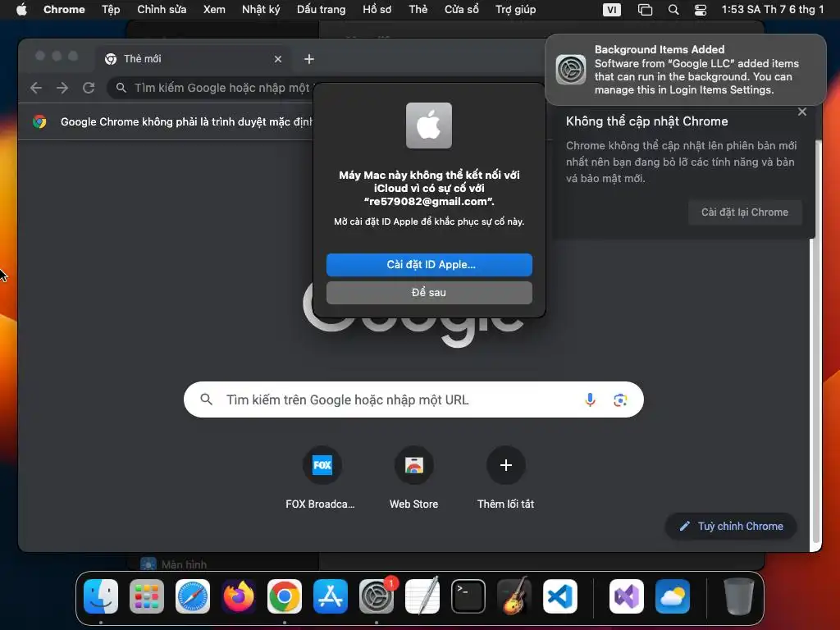Switch the VI input source indicator
The width and height of the screenshot is (840, 630).
coord(612,10)
